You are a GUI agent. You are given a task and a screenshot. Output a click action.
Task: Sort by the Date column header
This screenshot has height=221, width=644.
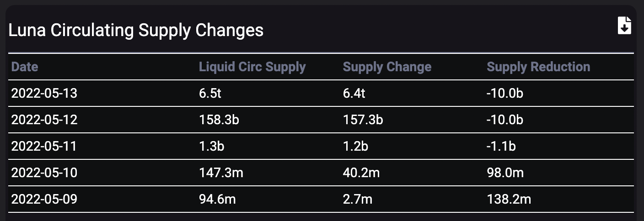point(25,67)
